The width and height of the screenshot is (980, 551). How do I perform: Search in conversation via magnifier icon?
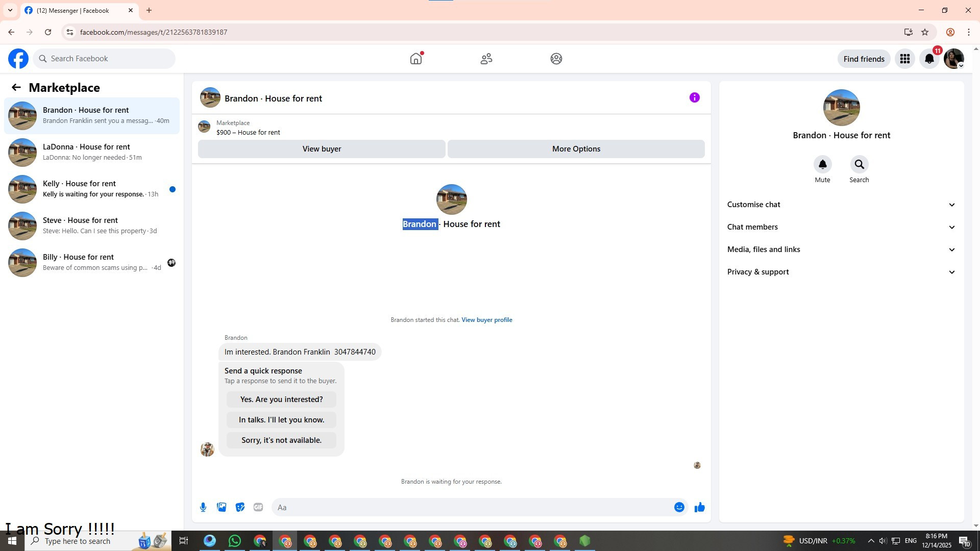click(x=859, y=164)
